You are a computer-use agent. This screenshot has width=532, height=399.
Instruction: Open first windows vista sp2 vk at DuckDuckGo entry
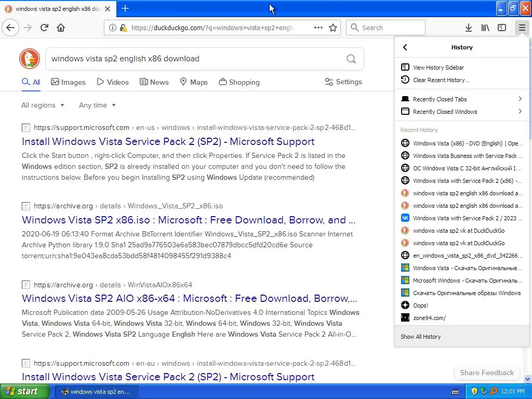462,231
